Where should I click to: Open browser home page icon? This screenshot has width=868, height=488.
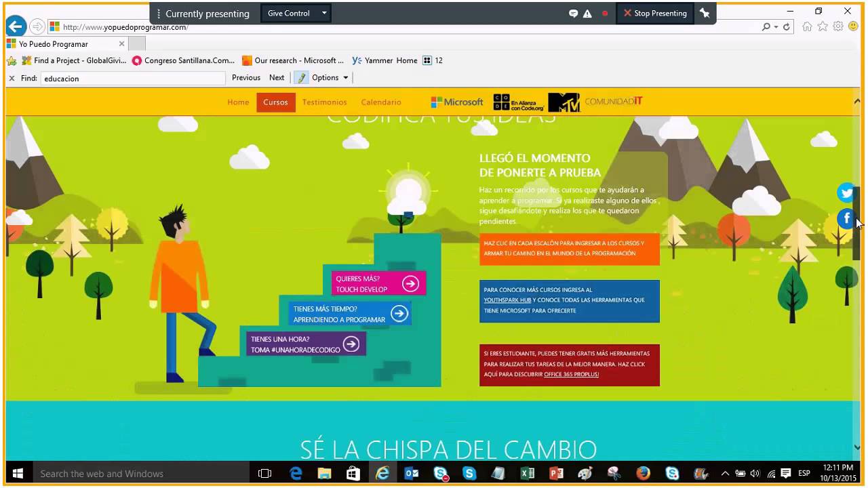(807, 26)
